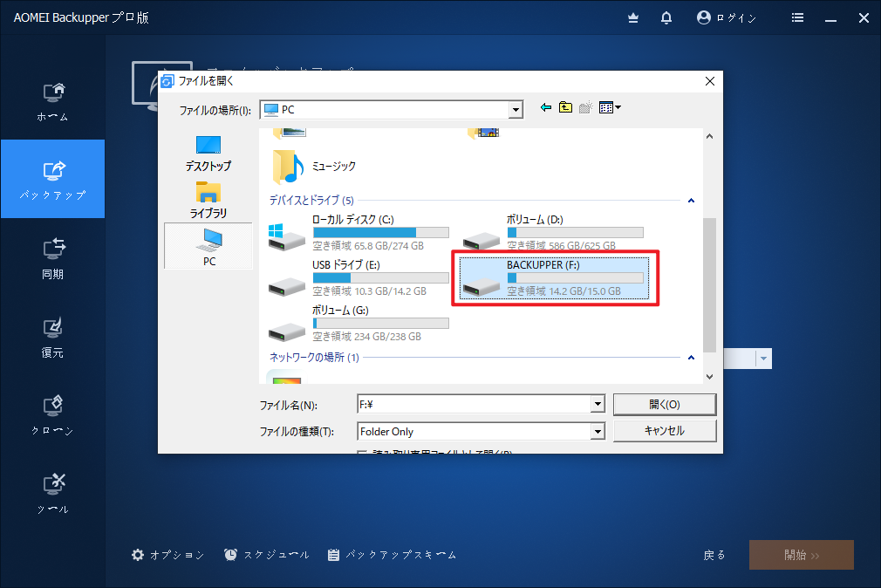The width and height of the screenshot is (881, 588).
Task: Select Volume (D:) drive
Action: coord(553,233)
